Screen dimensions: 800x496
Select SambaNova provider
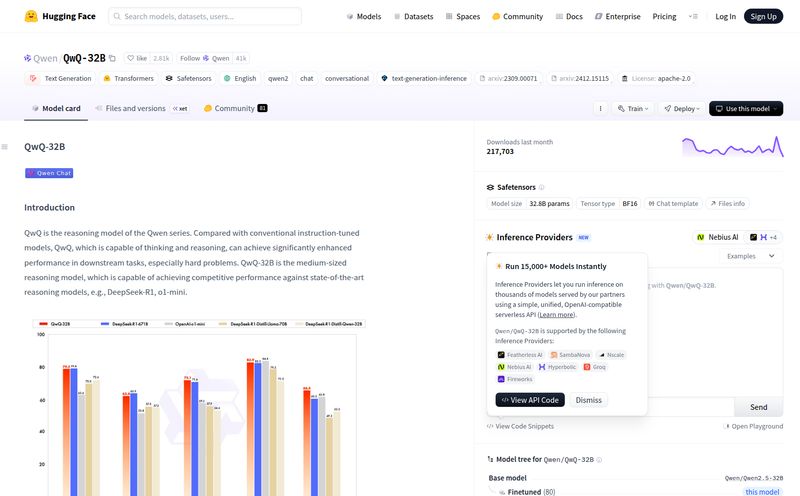point(570,355)
